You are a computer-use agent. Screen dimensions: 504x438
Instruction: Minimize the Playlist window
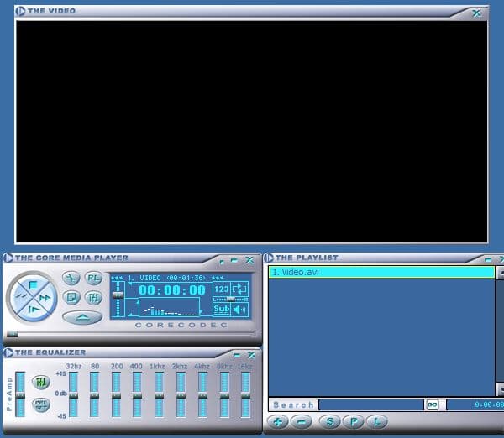488,259
